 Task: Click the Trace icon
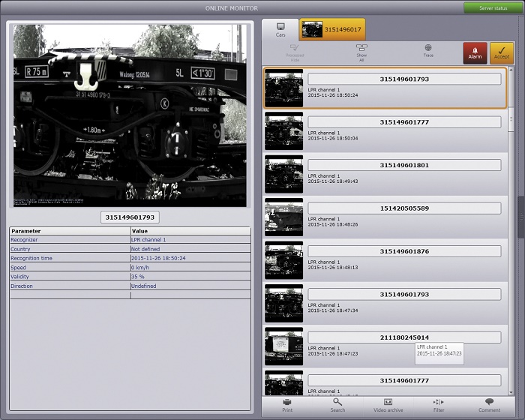[x=428, y=51]
